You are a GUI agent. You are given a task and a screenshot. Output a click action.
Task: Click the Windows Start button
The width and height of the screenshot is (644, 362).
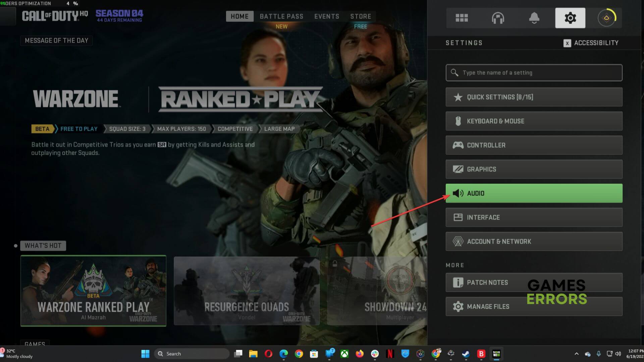click(145, 354)
